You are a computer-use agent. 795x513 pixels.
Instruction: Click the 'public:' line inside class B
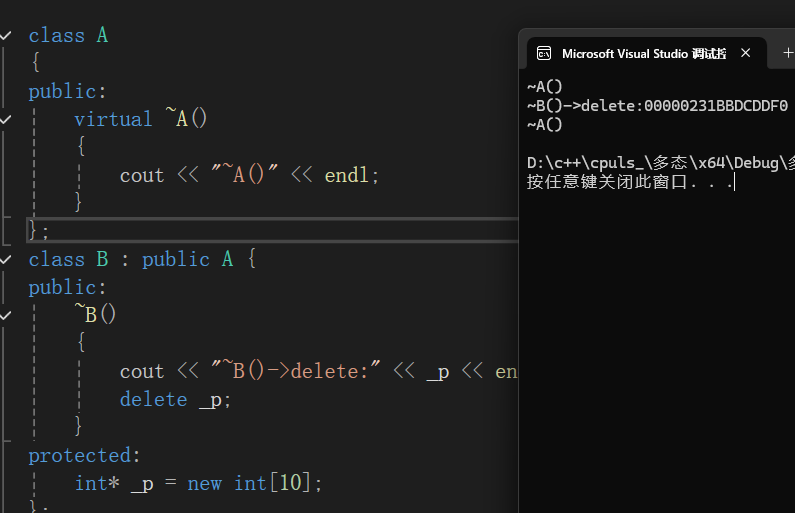click(x=67, y=287)
